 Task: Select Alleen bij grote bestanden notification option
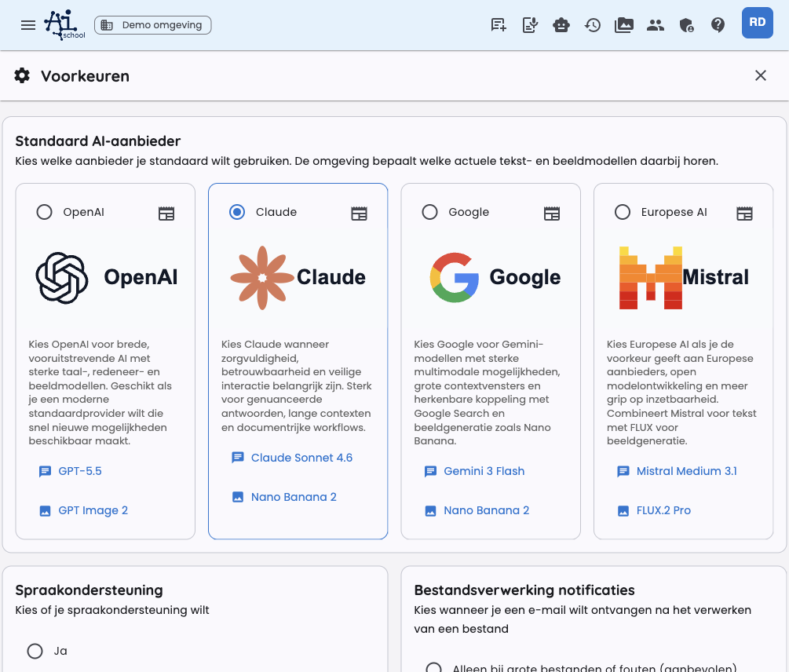(433, 668)
